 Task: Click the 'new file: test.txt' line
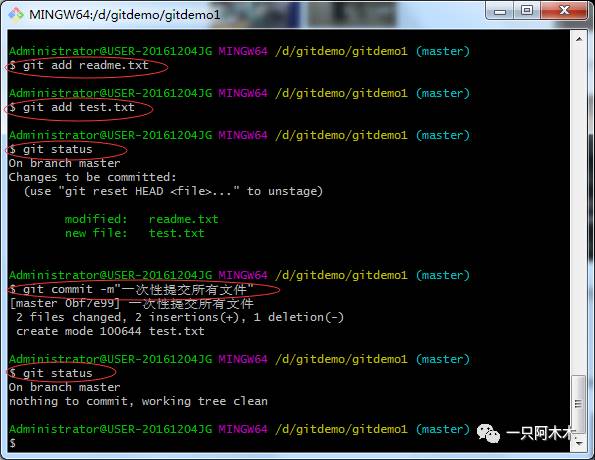pyautogui.click(x=134, y=233)
